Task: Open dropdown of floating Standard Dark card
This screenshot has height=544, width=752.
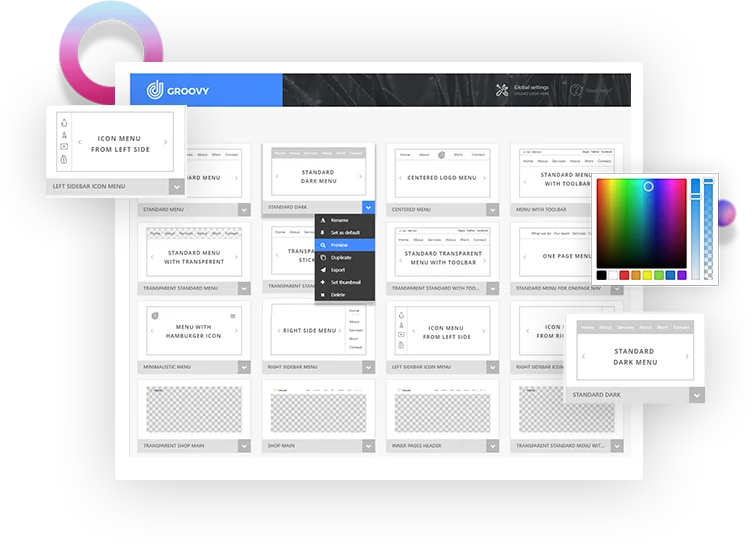Action: (697, 395)
